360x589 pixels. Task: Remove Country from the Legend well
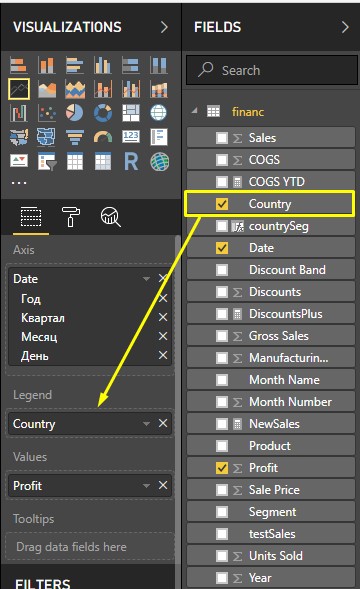(x=163, y=423)
